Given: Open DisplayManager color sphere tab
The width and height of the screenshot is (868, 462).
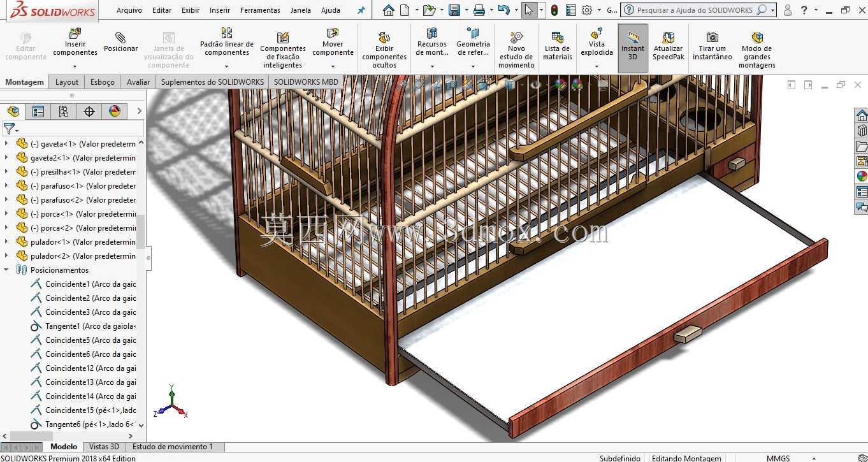Looking at the screenshot, I should click(115, 112).
